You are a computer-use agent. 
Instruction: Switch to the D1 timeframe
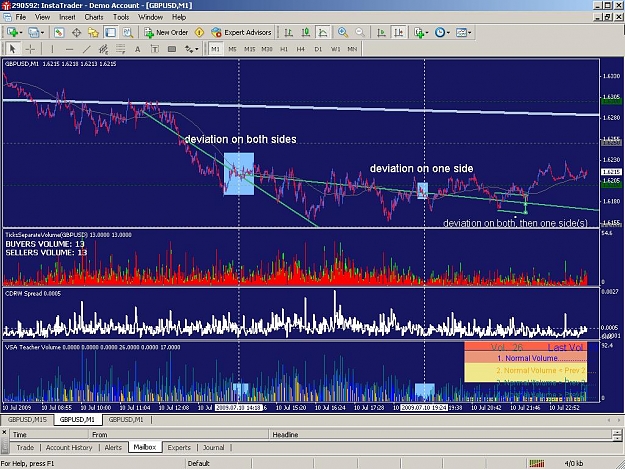[318, 49]
